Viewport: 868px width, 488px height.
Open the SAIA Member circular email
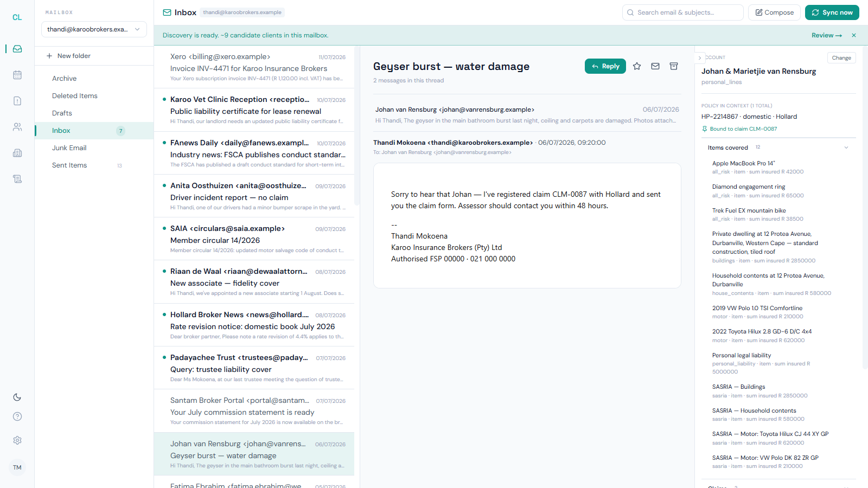point(254,239)
